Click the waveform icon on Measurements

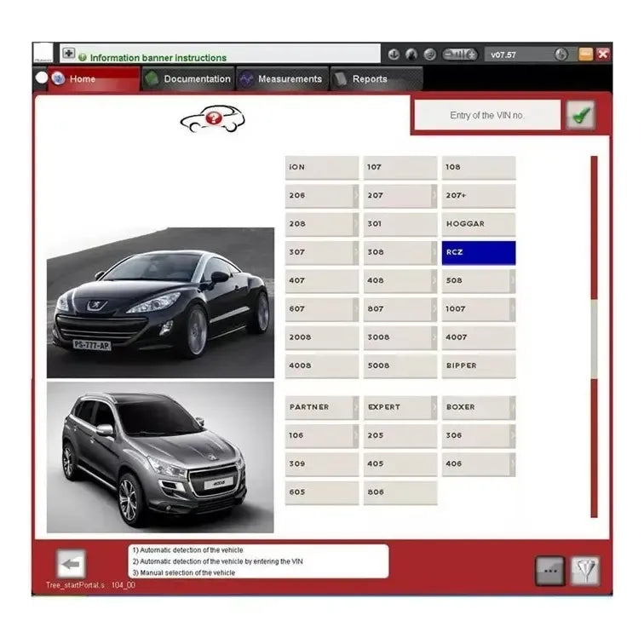click(246, 79)
